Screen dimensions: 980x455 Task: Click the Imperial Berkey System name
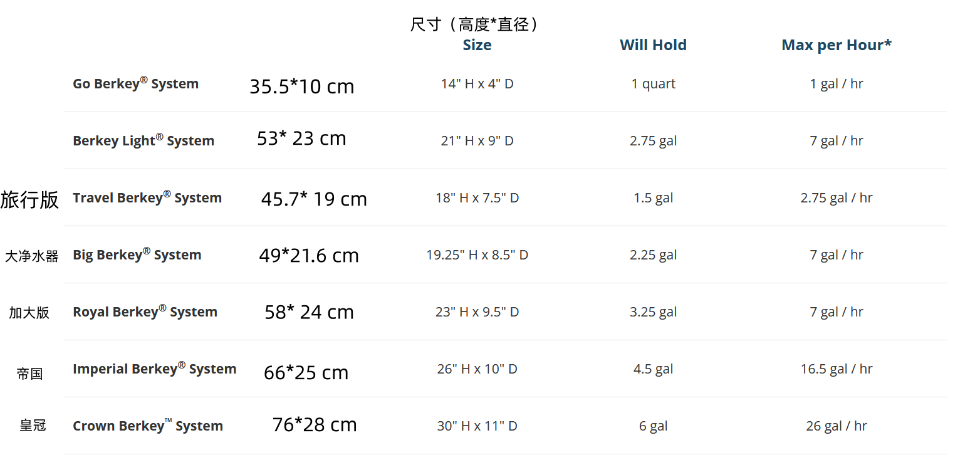[154, 369]
